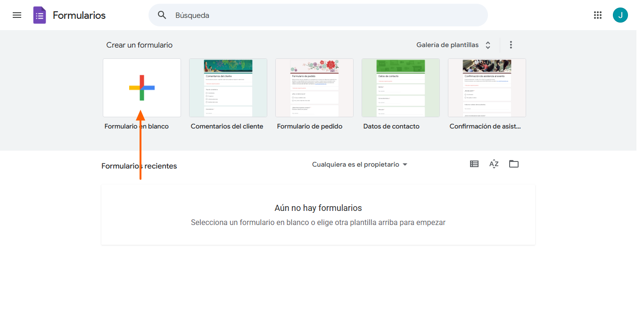Open the main hamburger menu
The image size is (644, 330).
[17, 15]
